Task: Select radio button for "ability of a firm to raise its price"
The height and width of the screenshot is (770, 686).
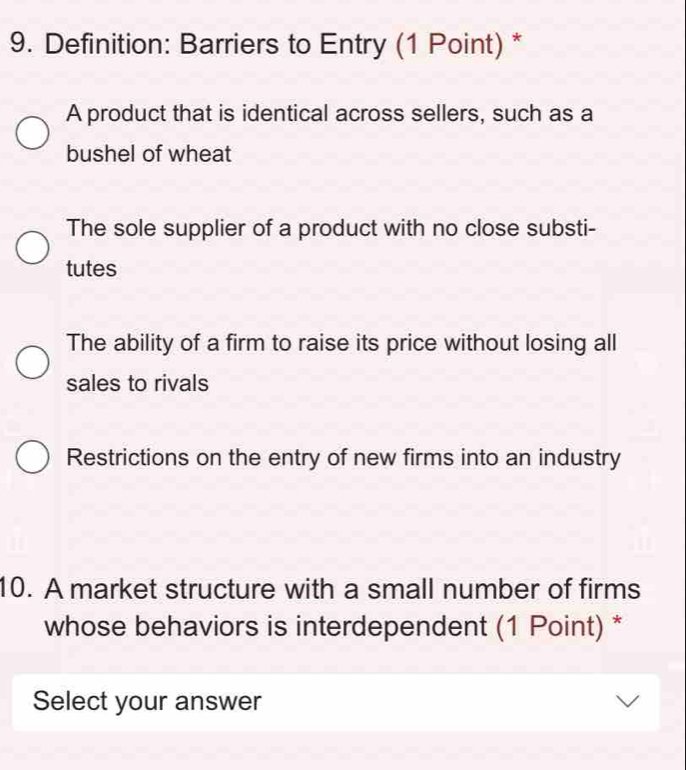Action: tap(33, 363)
